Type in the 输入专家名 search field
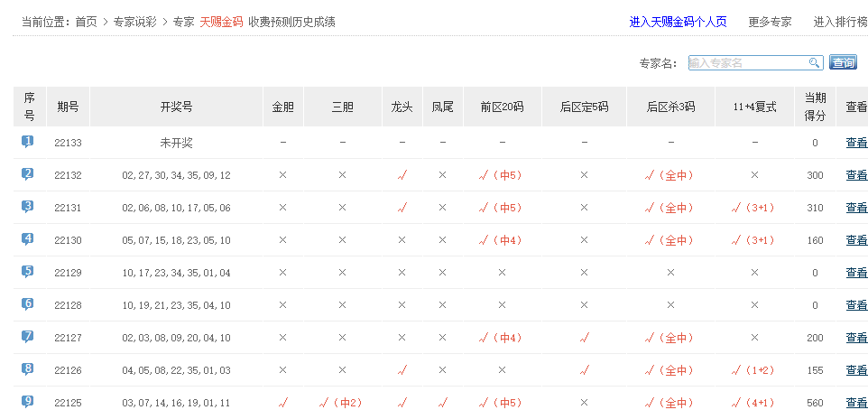The width and height of the screenshot is (868, 410). tap(747, 62)
